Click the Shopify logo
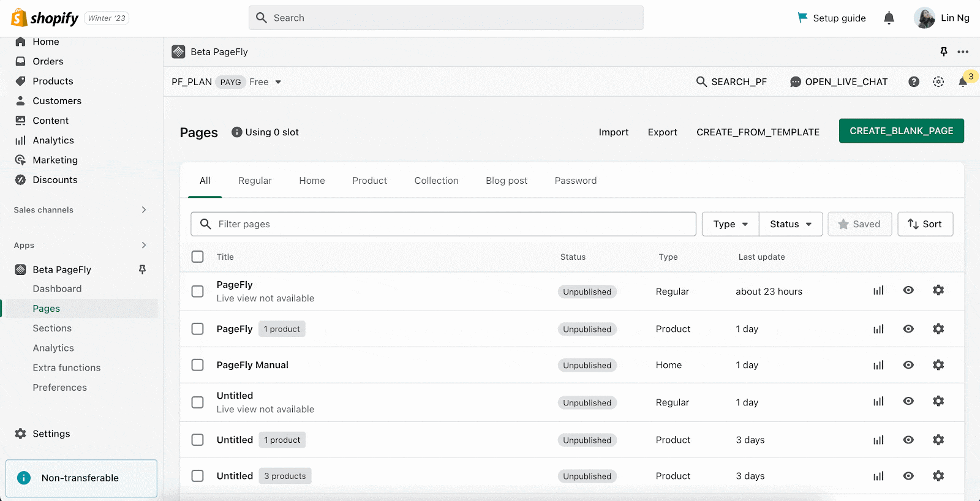This screenshot has width=980, height=501. (x=45, y=18)
